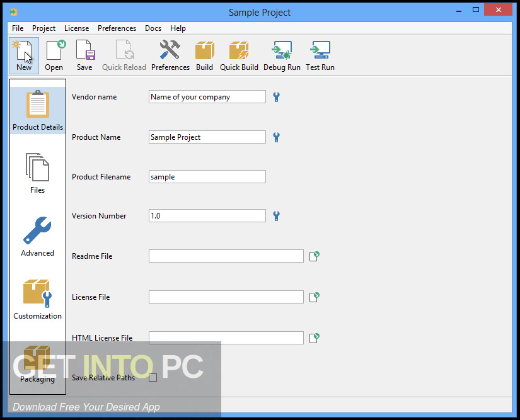Screen dimensions: 520x420
Task: Open the Project menu
Action: point(43,28)
